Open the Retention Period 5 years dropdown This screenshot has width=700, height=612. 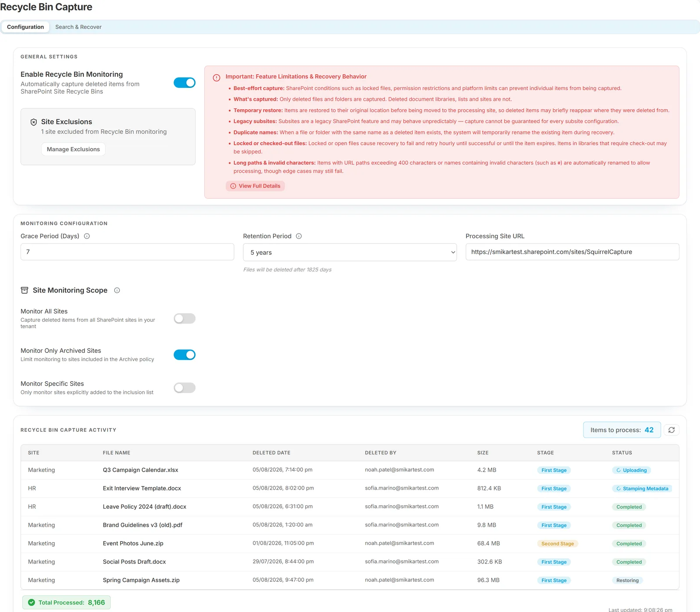(350, 252)
